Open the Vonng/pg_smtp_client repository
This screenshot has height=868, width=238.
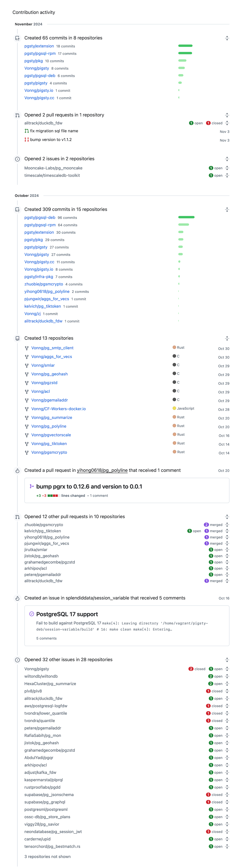pyautogui.click(x=52, y=348)
